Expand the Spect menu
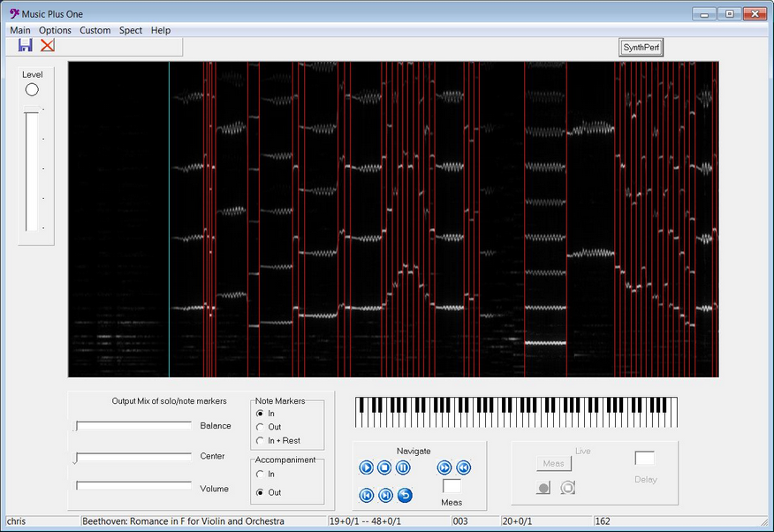 click(x=131, y=30)
